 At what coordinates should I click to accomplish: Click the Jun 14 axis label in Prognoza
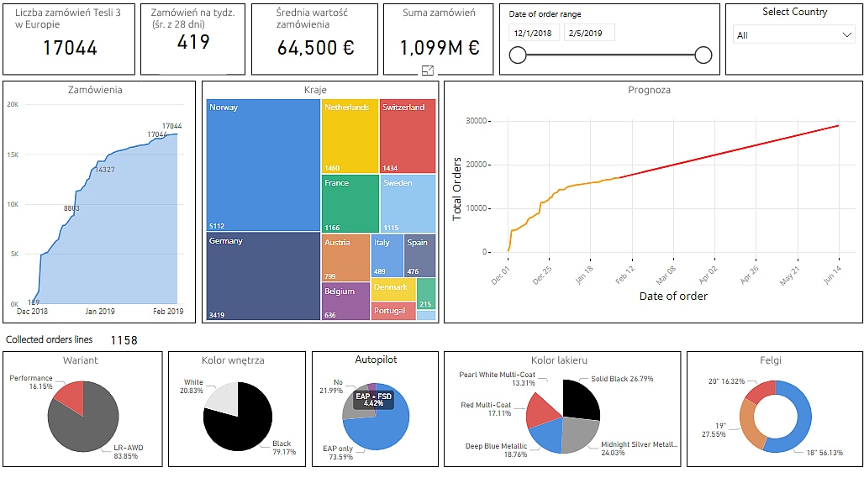pos(832,275)
